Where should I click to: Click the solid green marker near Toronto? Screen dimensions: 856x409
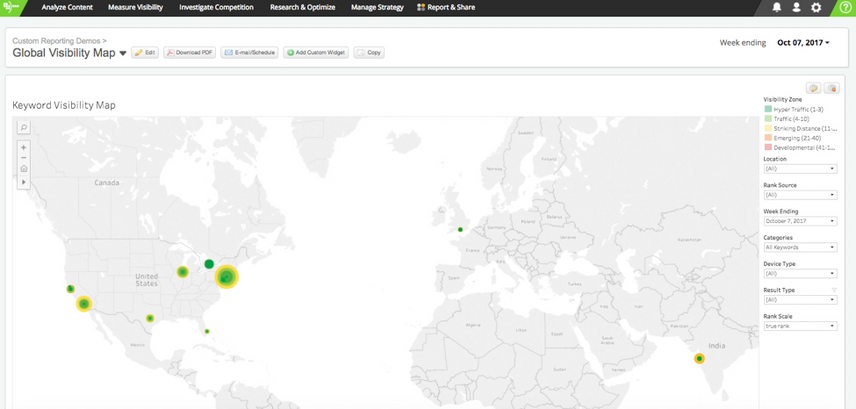click(x=209, y=264)
